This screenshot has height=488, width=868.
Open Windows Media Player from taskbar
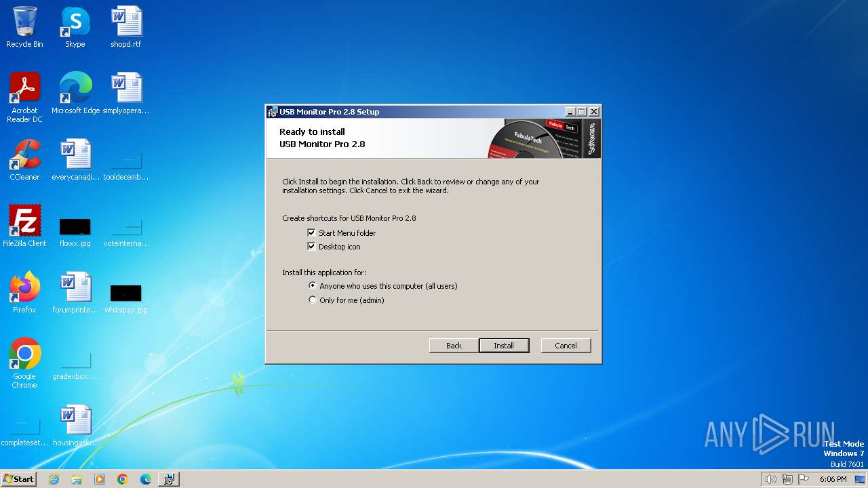(100, 479)
